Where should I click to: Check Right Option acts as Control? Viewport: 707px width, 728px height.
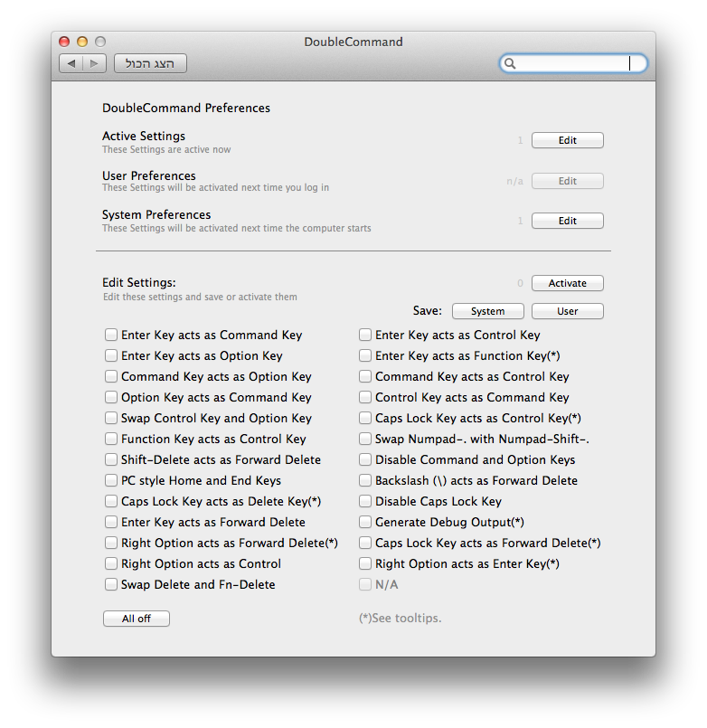(111, 563)
